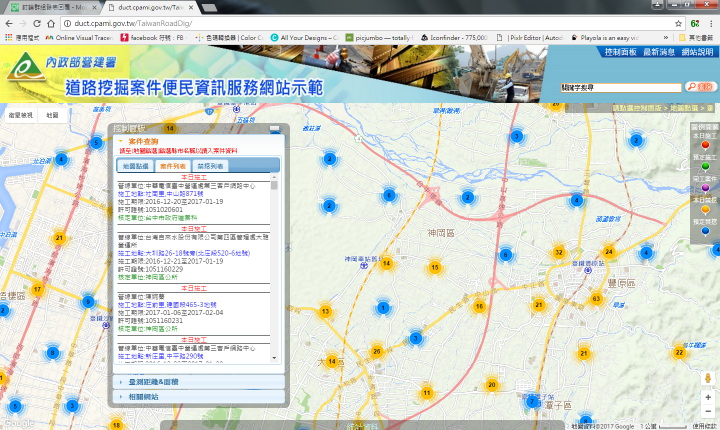Screen dimensions: 720x430
Task: Zoom in with the map plus button
Action: point(708,397)
